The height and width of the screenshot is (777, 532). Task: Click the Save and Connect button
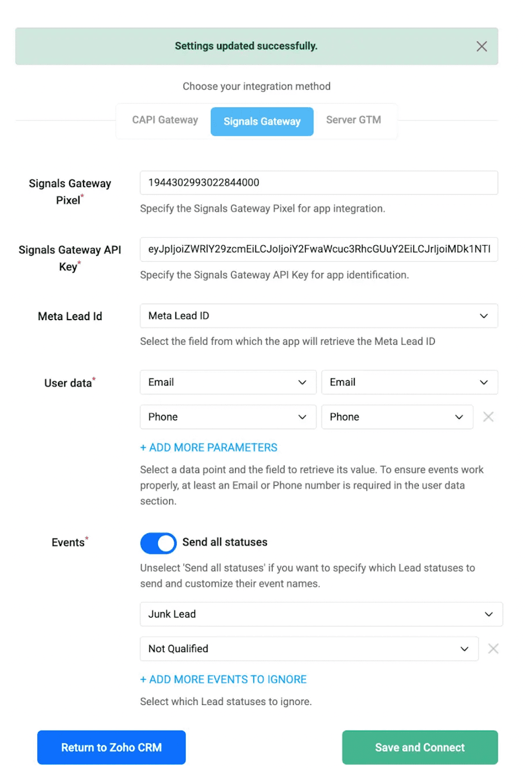(x=419, y=747)
